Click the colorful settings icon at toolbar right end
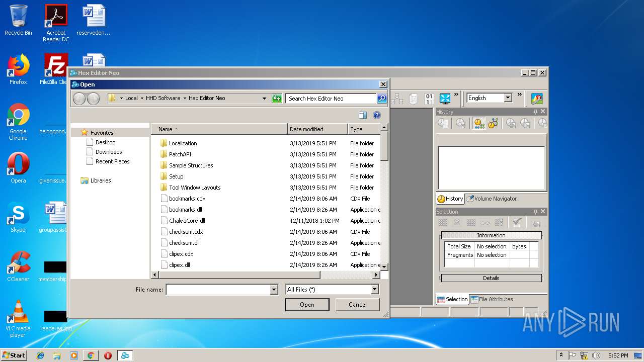 coord(537,99)
